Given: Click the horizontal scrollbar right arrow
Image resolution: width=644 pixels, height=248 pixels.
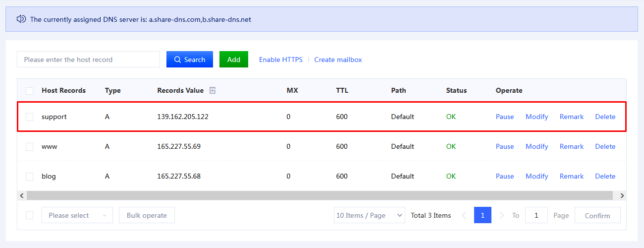Looking at the screenshot, I should 622,196.
